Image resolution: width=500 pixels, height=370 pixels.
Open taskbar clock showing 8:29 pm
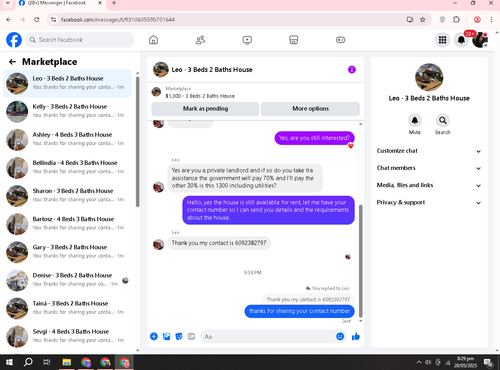click(x=465, y=362)
